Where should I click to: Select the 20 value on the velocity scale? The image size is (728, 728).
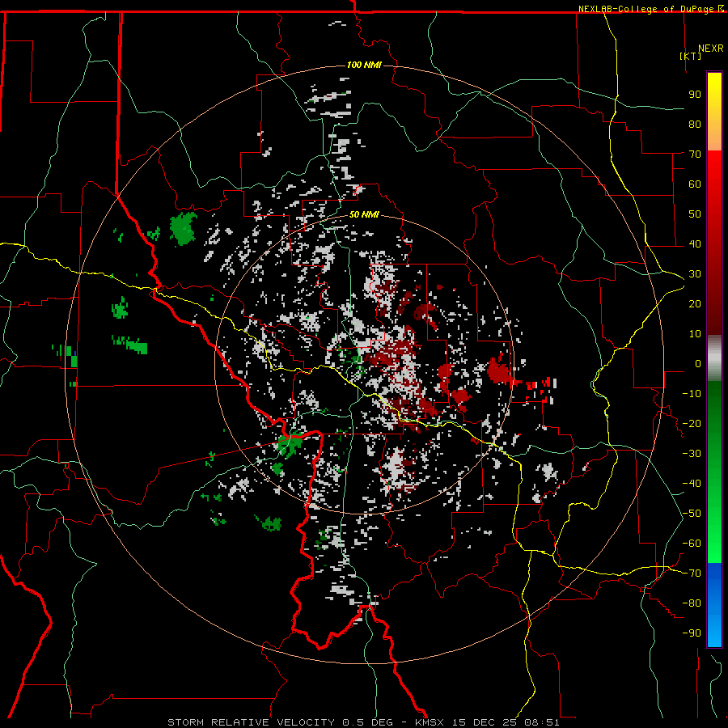695,304
